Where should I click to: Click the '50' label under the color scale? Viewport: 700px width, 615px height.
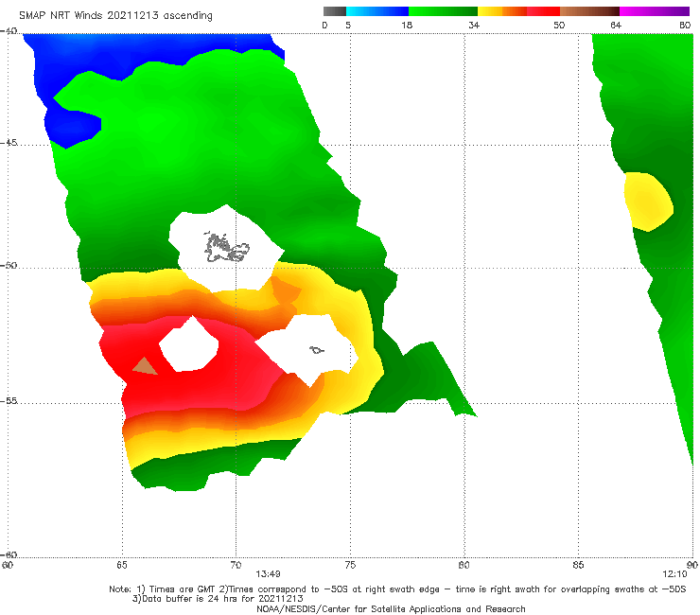(559, 25)
